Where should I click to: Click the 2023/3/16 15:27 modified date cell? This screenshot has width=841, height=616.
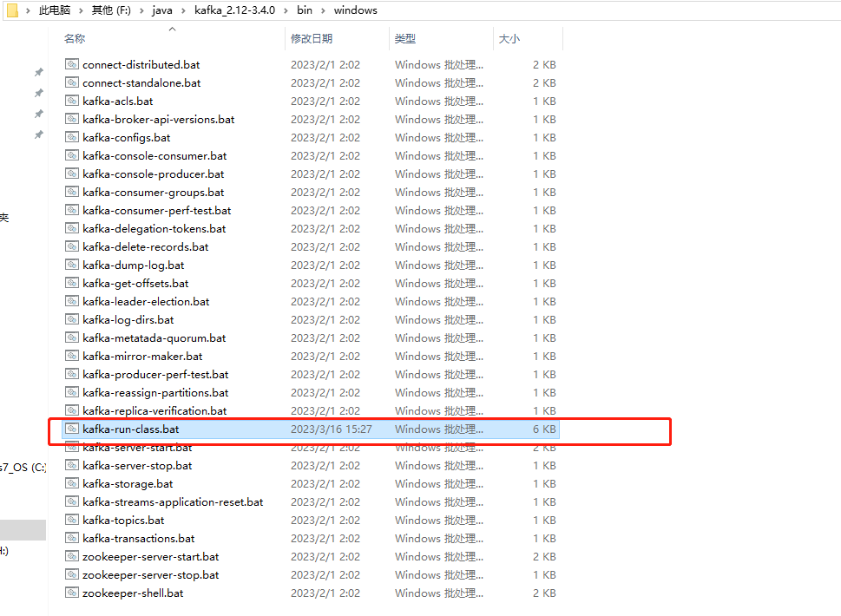(x=331, y=429)
